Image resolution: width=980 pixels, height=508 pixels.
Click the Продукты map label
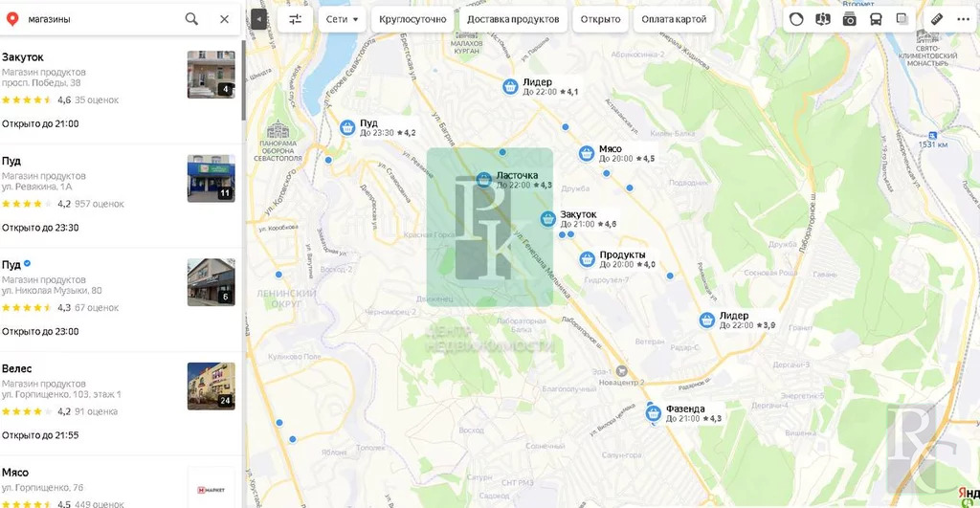click(x=622, y=254)
